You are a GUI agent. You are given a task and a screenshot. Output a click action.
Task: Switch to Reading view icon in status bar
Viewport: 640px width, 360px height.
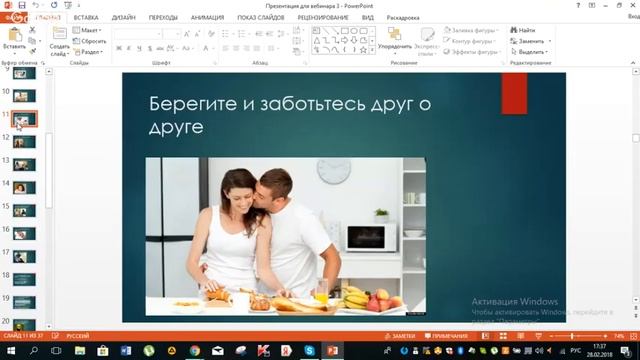521,336
